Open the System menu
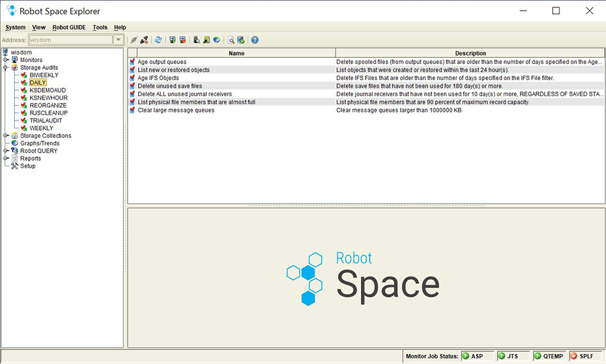606x364 pixels. tap(15, 28)
